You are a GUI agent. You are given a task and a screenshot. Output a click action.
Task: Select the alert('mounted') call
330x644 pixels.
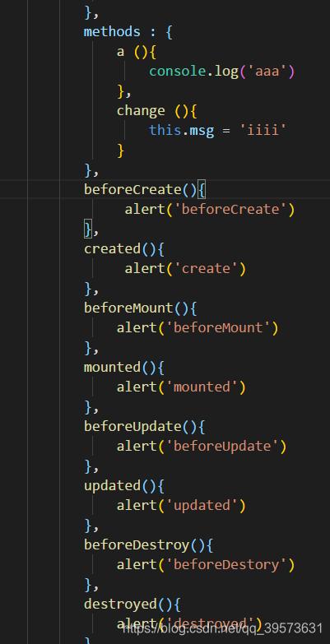tap(181, 387)
